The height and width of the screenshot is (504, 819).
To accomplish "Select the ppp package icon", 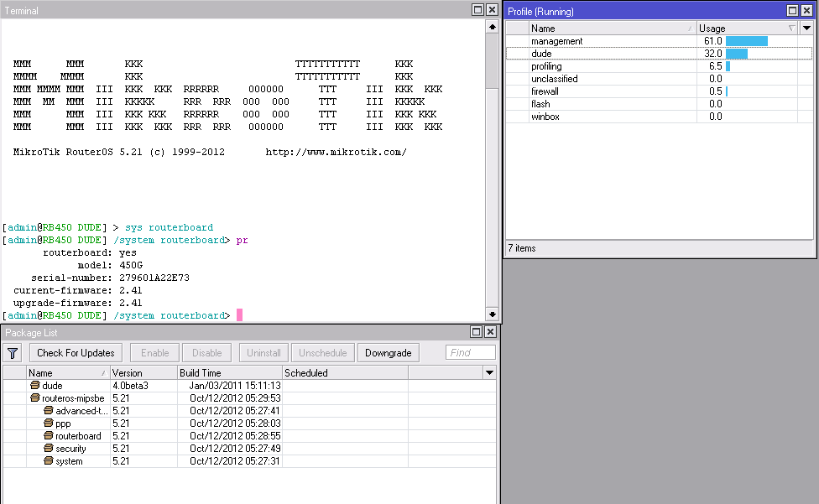I will (49, 423).
